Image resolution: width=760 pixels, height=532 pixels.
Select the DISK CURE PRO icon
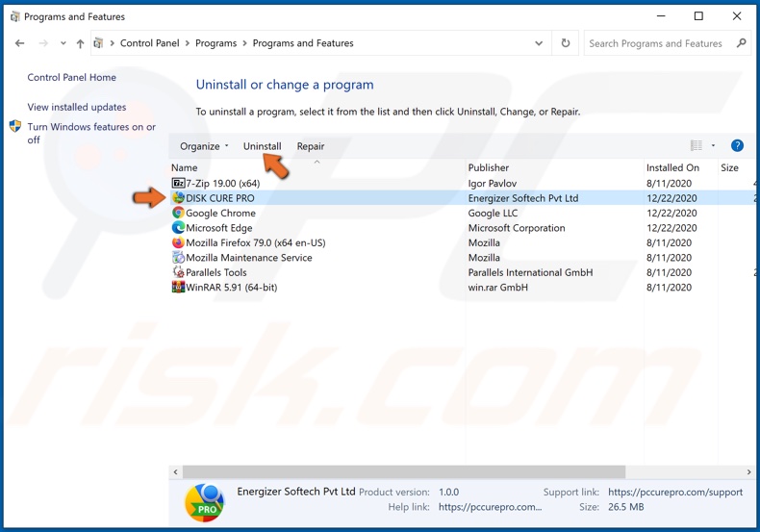(x=178, y=197)
